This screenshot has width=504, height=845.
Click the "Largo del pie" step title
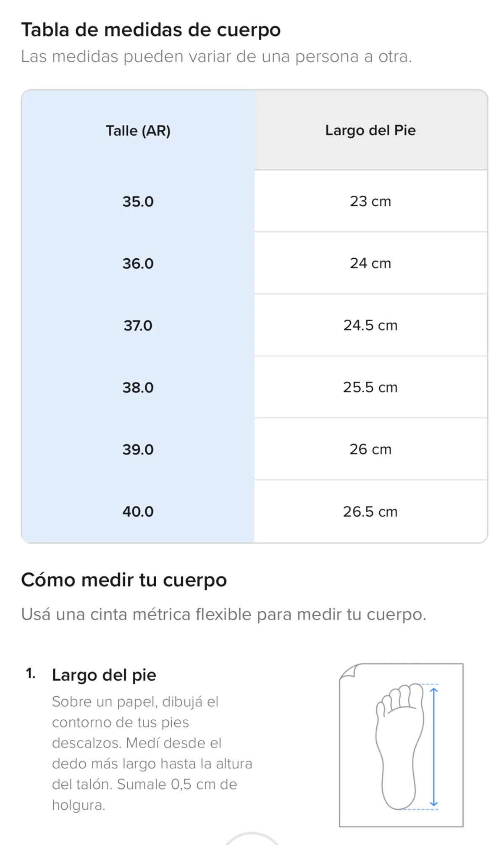[x=104, y=675]
